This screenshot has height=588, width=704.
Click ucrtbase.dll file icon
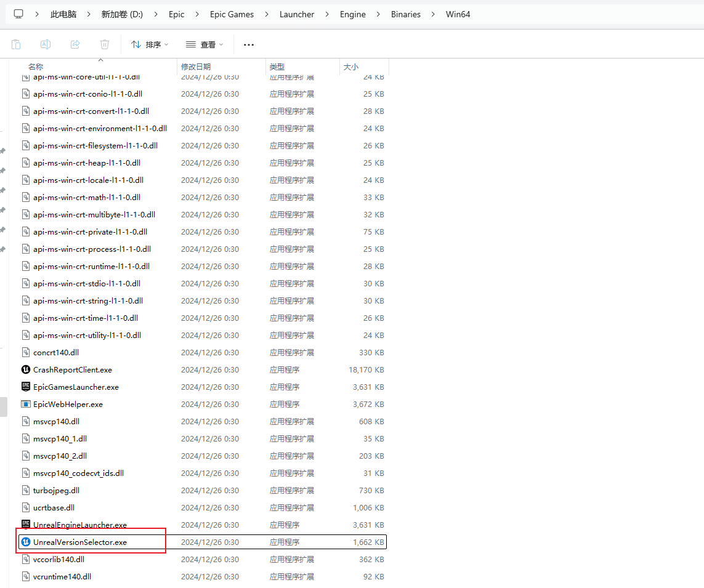[26, 507]
